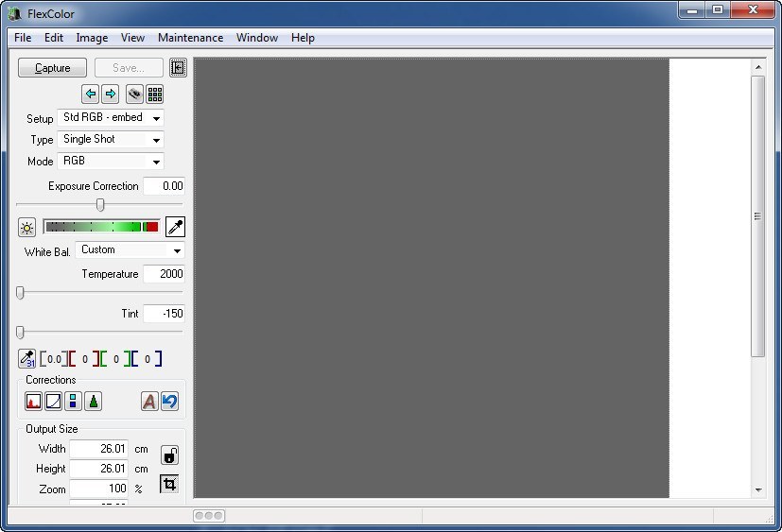This screenshot has height=532, width=782.
Task: Open the Maintenance menu
Action: pos(190,38)
